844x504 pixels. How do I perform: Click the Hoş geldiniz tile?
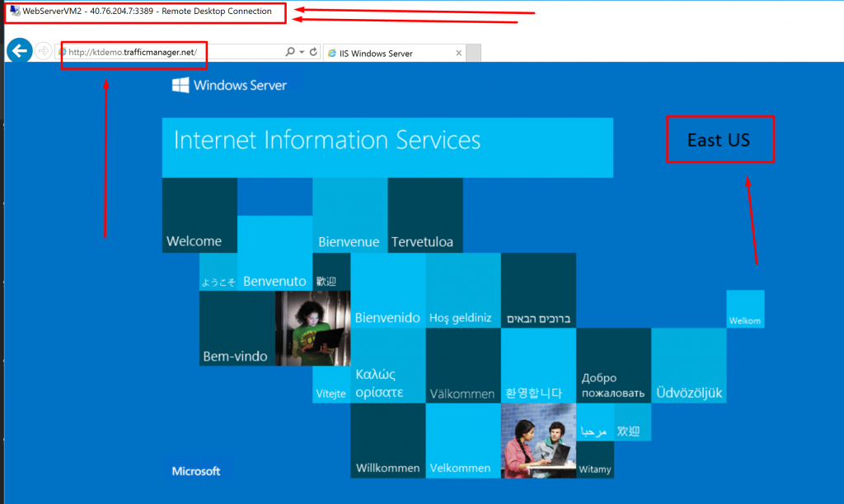[x=463, y=291]
